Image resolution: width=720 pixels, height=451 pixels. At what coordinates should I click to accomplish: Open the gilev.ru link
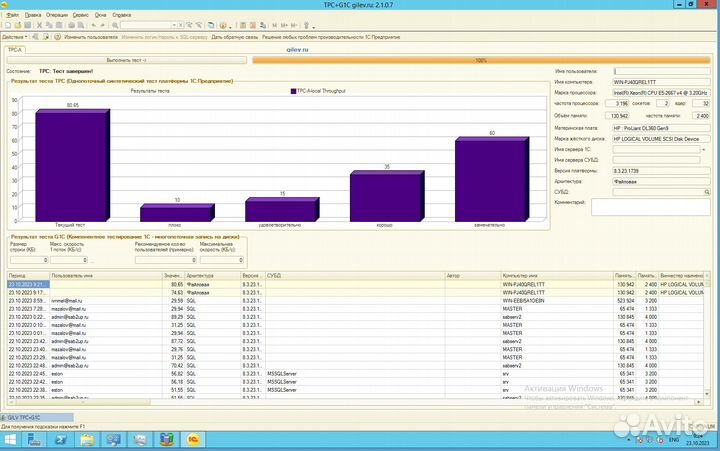297,50
